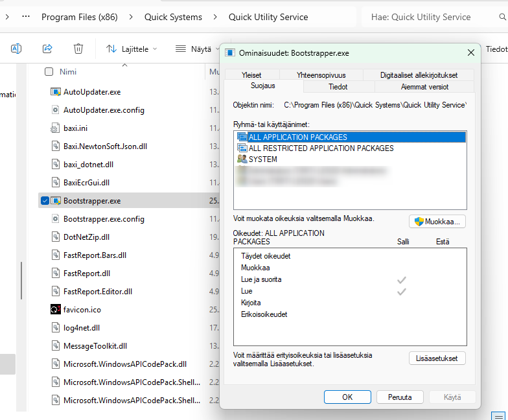Switch to the Tiedot tab

[x=338, y=87]
